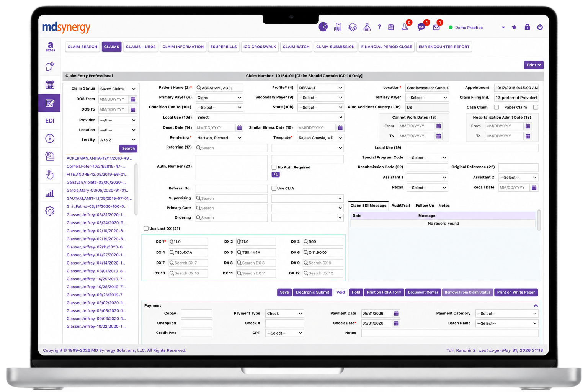Open the Payment Type dropdown
588x392 pixels.
tap(284, 314)
